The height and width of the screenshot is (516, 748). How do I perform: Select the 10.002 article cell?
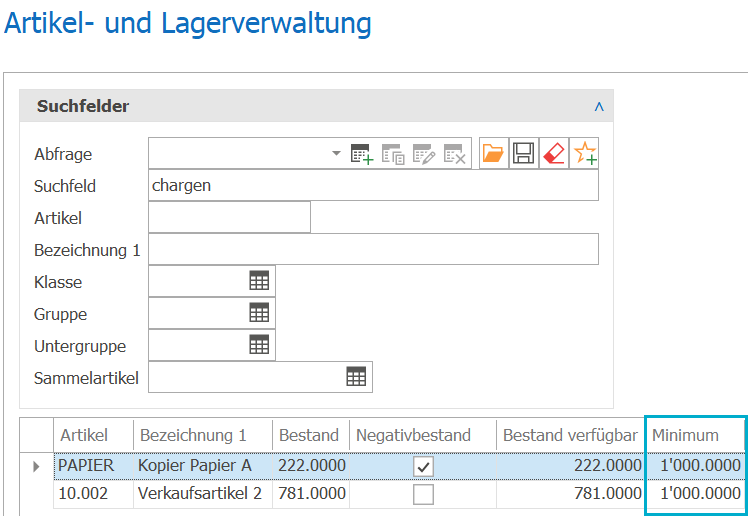[x=94, y=494]
